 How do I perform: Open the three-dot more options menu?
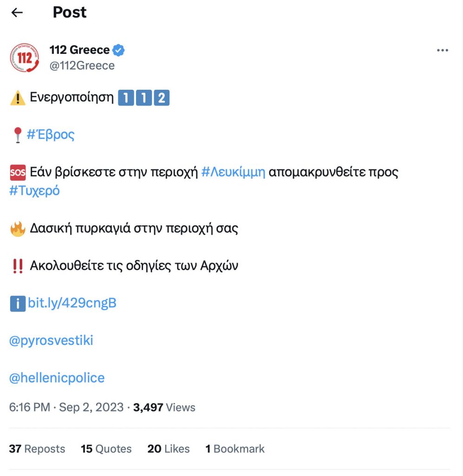442,50
